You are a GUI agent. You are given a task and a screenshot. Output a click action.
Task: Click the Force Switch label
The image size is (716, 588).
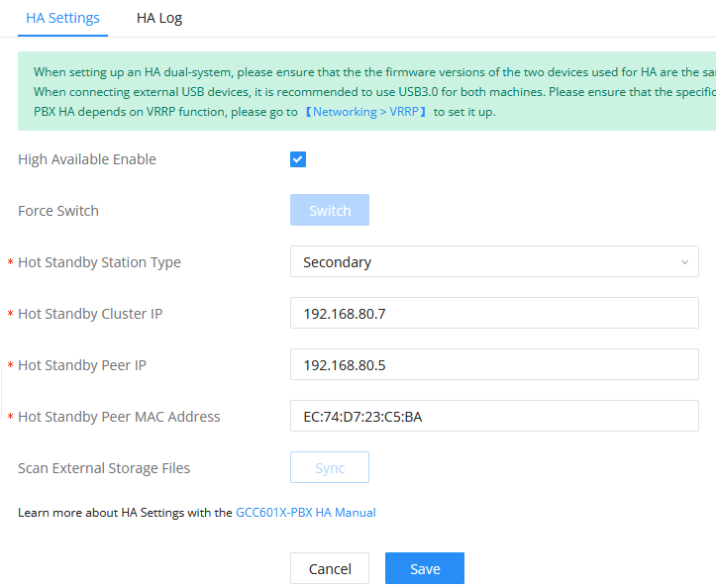[x=58, y=211]
